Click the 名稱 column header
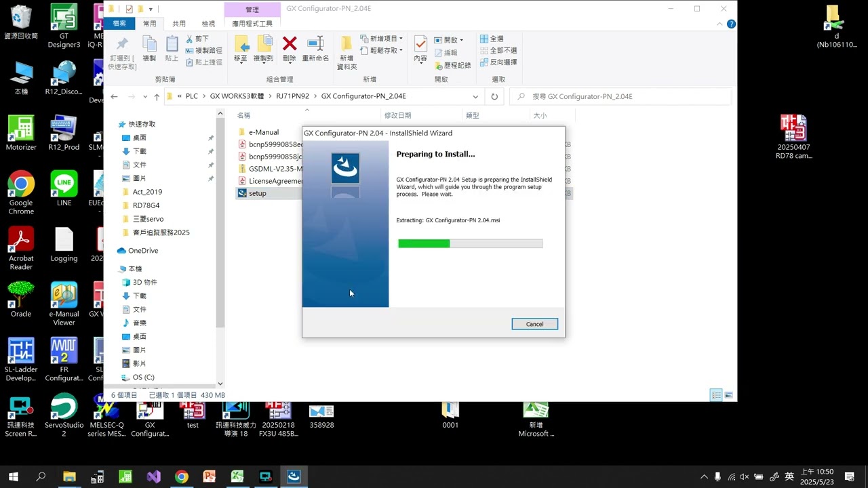The image size is (868, 488). pyautogui.click(x=243, y=116)
